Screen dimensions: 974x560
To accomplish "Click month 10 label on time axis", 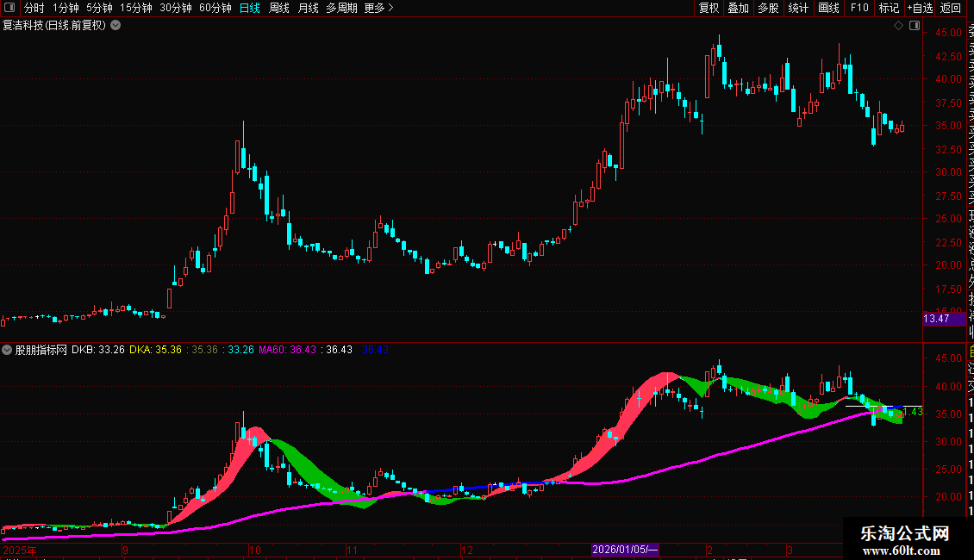I will [x=254, y=550].
